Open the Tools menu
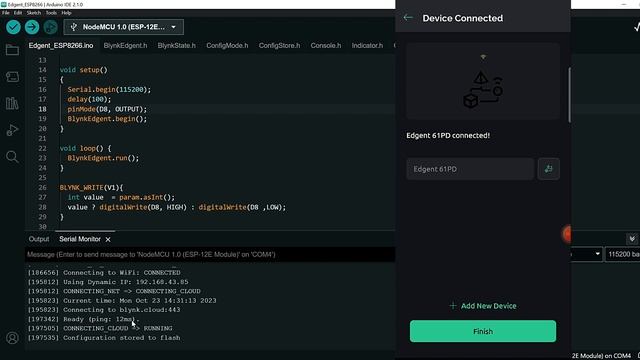The image size is (640, 360). click(51, 13)
